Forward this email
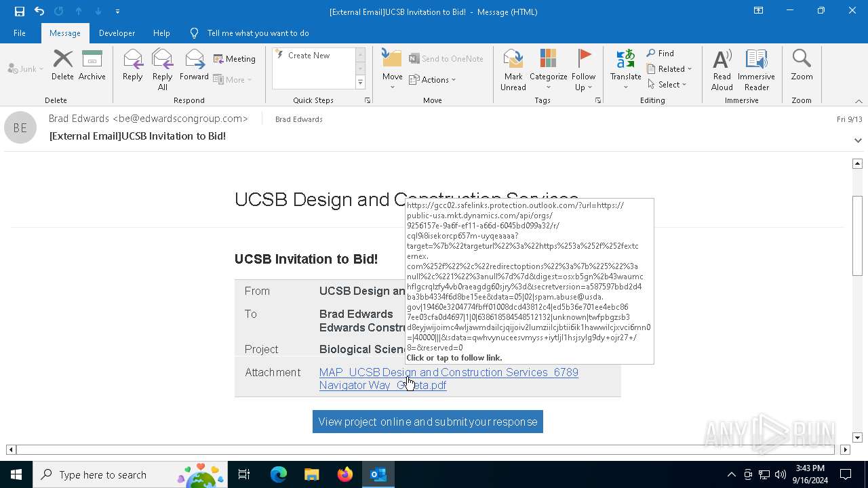This screenshot has width=868, height=488. click(x=194, y=66)
